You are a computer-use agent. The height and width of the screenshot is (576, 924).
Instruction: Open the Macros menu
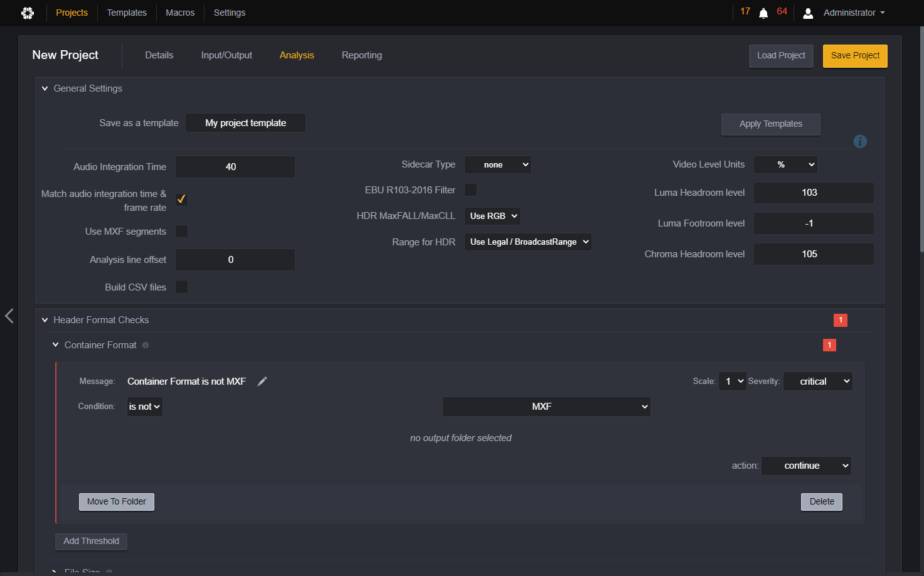pyautogui.click(x=180, y=13)
